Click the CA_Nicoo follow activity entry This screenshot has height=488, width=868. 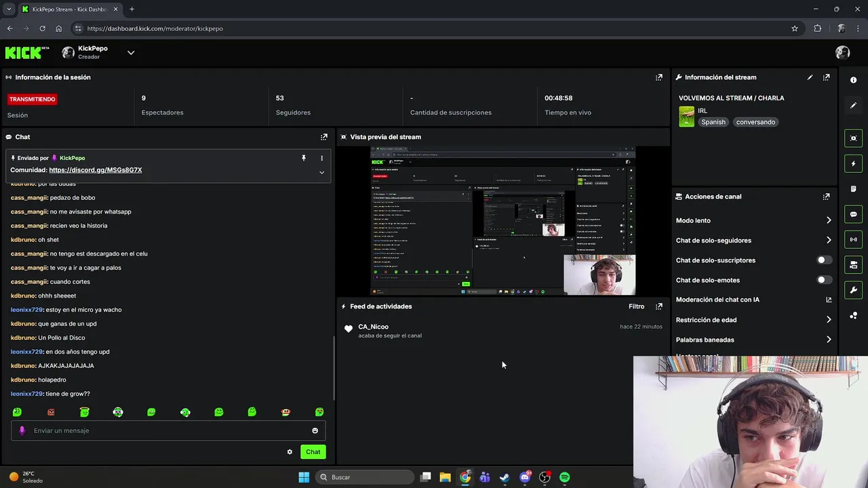pos(503,331)
